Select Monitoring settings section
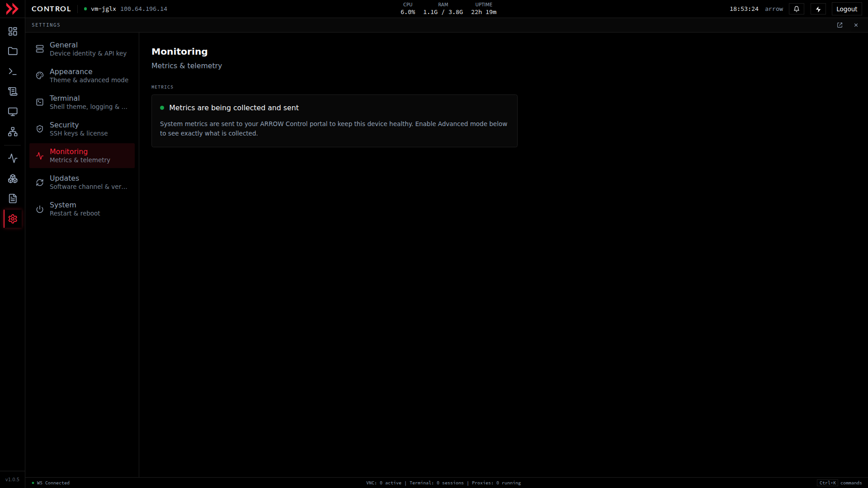This screenshot has height=488, width=868. (x=82, y=155)
